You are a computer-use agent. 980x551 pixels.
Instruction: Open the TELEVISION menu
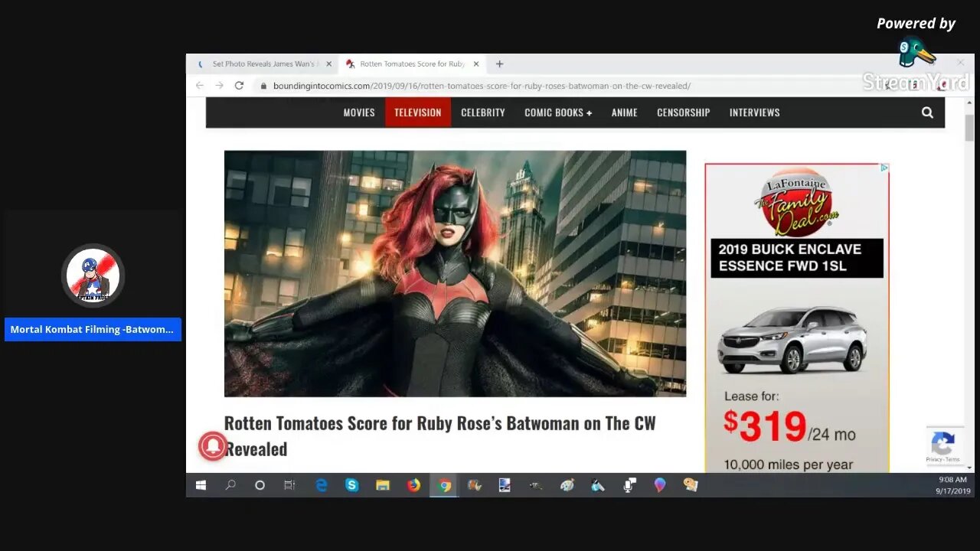(x=417, y=112)
